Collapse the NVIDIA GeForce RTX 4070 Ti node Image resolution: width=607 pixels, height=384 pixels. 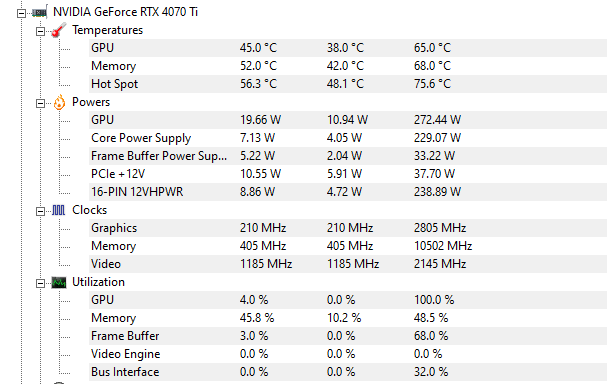click(x=22, y=13)
